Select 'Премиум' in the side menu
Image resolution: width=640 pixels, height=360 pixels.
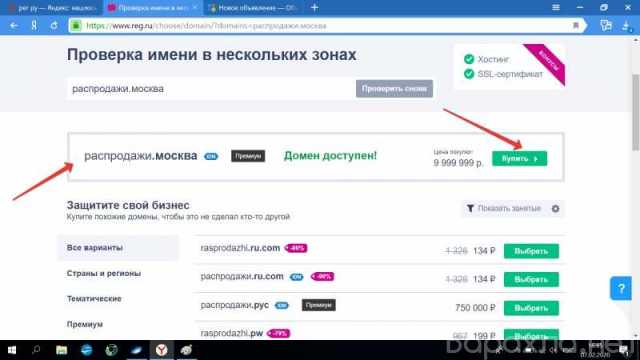(84, 324)
